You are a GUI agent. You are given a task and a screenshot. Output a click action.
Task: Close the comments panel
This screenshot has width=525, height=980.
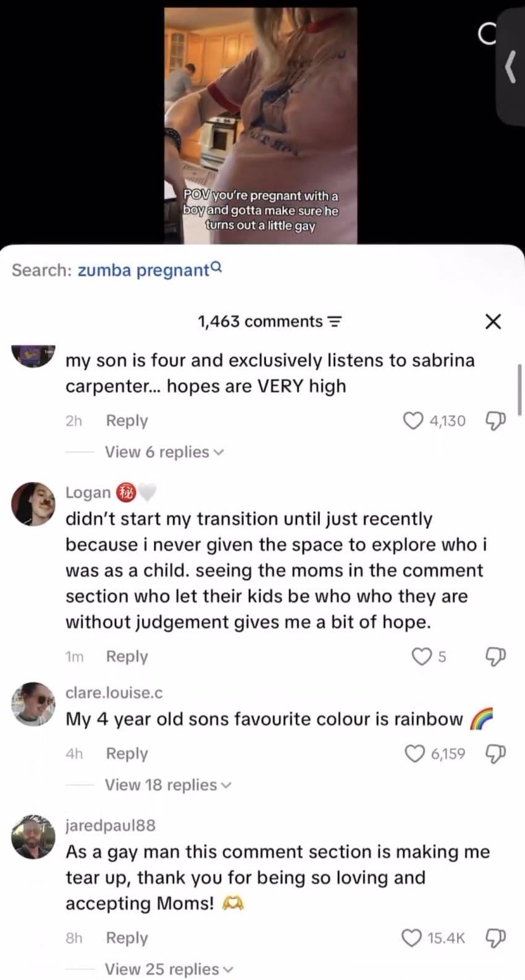(493, 321)
